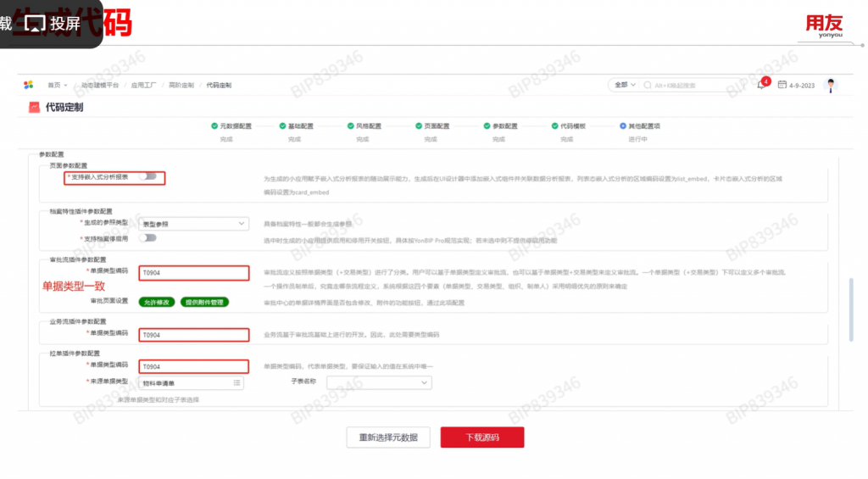Viewport: 868px width, 479px height.
Task: Open the user avatar profile
Action: pyautogui.click(x=831, y=85)
